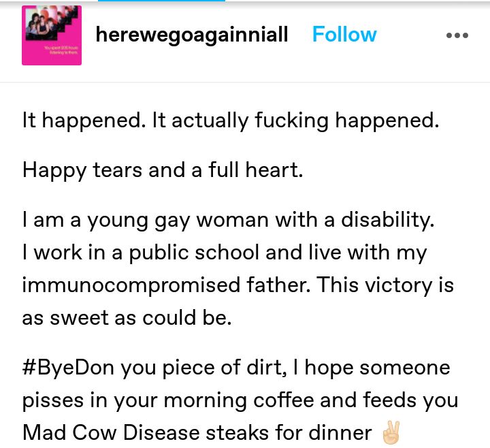Open the #ByeDon hashtag
Screen dimensions: 490x448
(69, 368)
